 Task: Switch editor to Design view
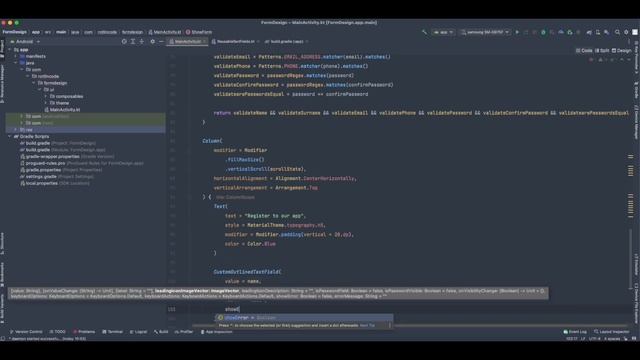(x=621, y=51)
